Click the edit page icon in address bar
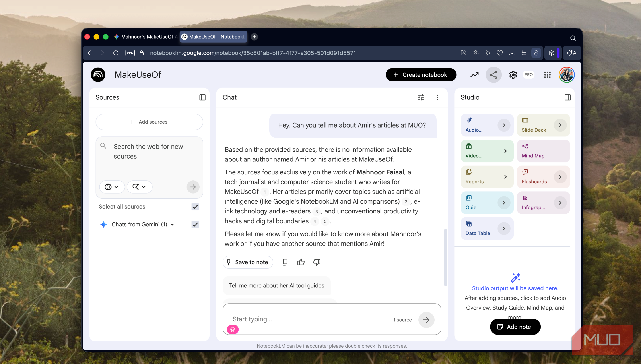 tap(463, 53)
